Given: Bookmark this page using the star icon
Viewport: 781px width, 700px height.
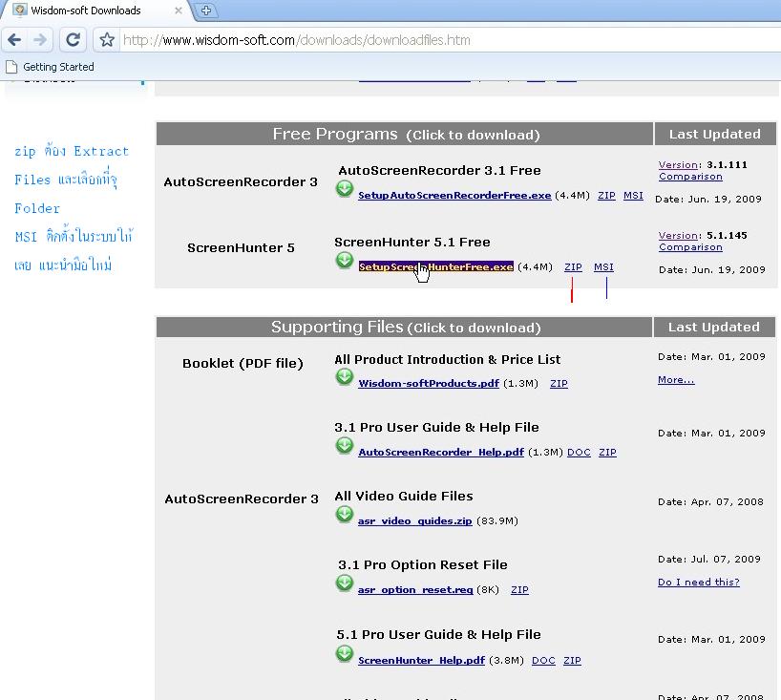Looking at the screenshot, I should pos(107,40).
